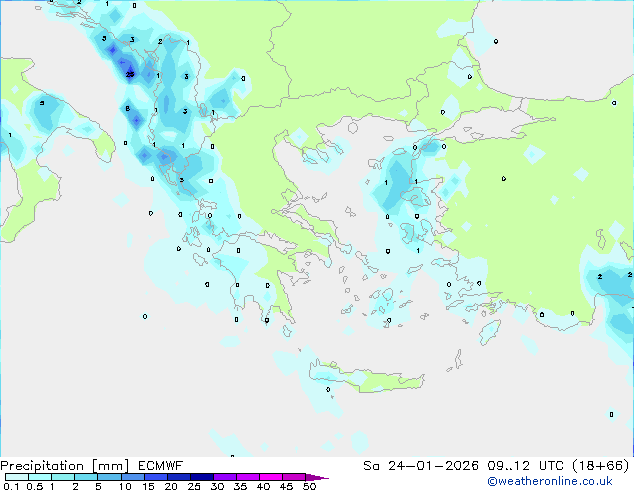Screen dimensions: 634x490
Task: Click the '0.1' tick label under legend
Action: (x=11, y=486)
